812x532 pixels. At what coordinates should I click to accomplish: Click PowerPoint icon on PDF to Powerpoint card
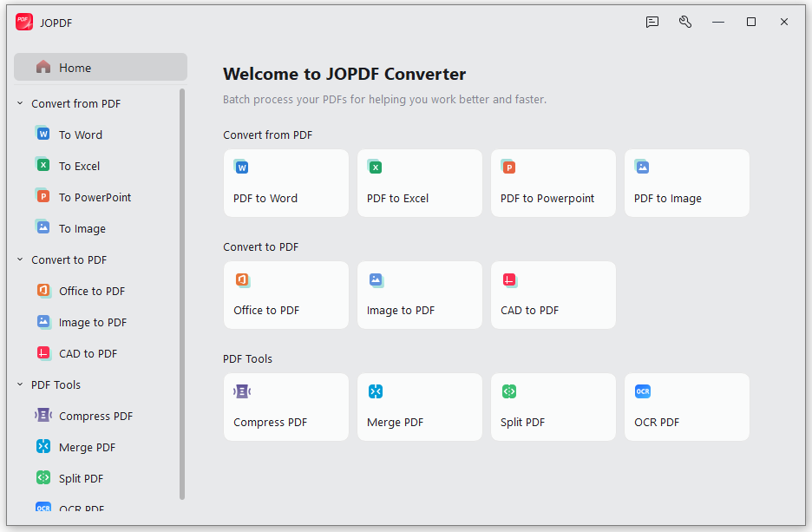508,167
